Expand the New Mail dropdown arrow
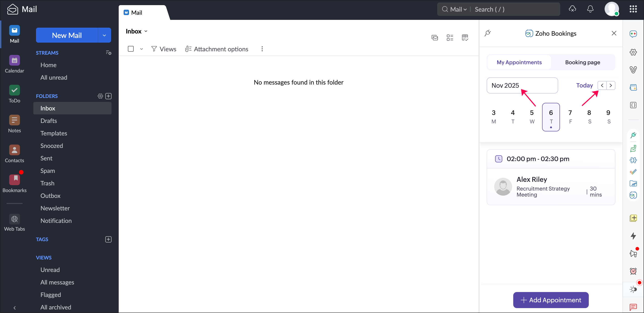644x313 pixels. [104, 35]
